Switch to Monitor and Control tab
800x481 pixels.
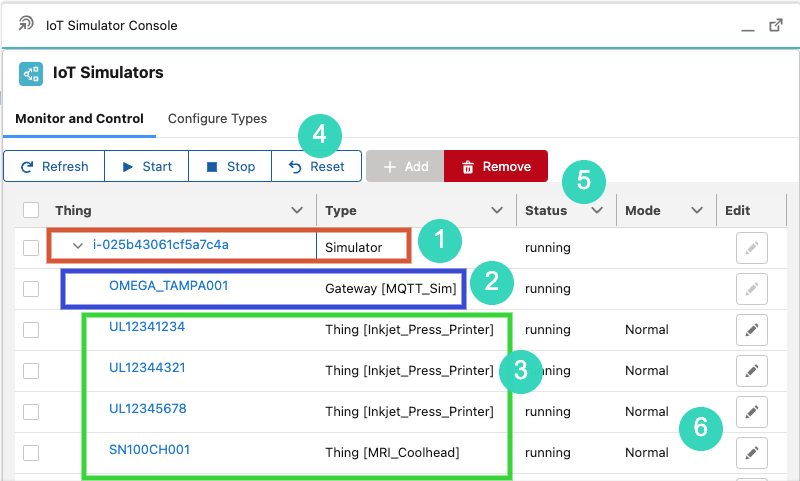click(x=79, y=119)
